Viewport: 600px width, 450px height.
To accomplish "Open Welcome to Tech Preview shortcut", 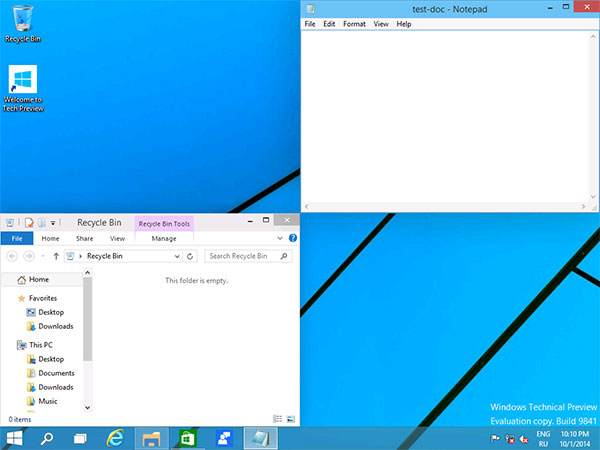I will coord(23,89).
